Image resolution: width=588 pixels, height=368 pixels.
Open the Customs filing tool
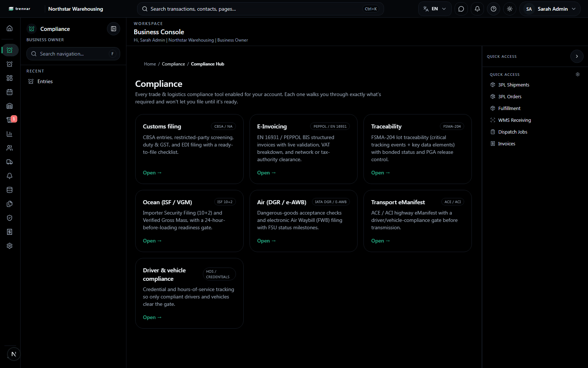click(152, 173)
